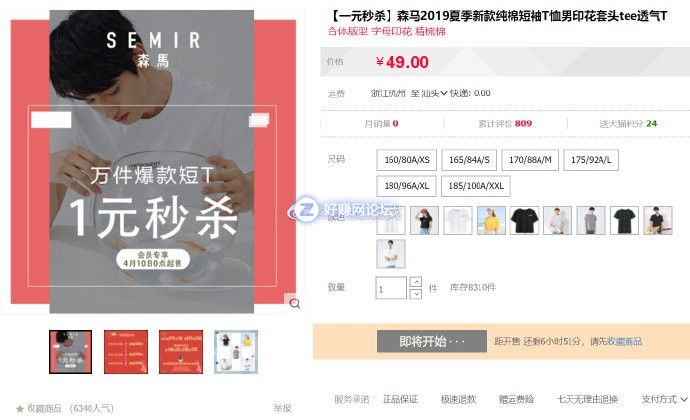Select the yellow T-shirt color swatch
Image resolution: width=690 pixels, height=420 pixels.
491,220
